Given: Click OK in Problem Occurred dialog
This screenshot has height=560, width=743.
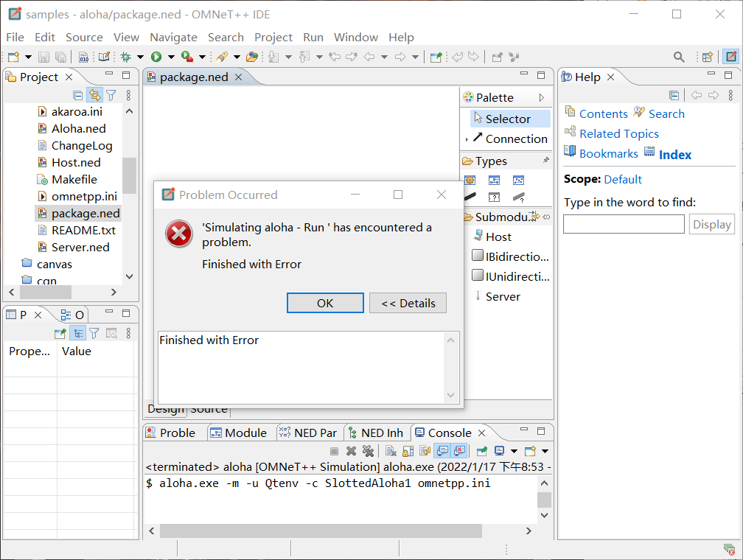Looking at the screenshot, I should pos(325,303).
